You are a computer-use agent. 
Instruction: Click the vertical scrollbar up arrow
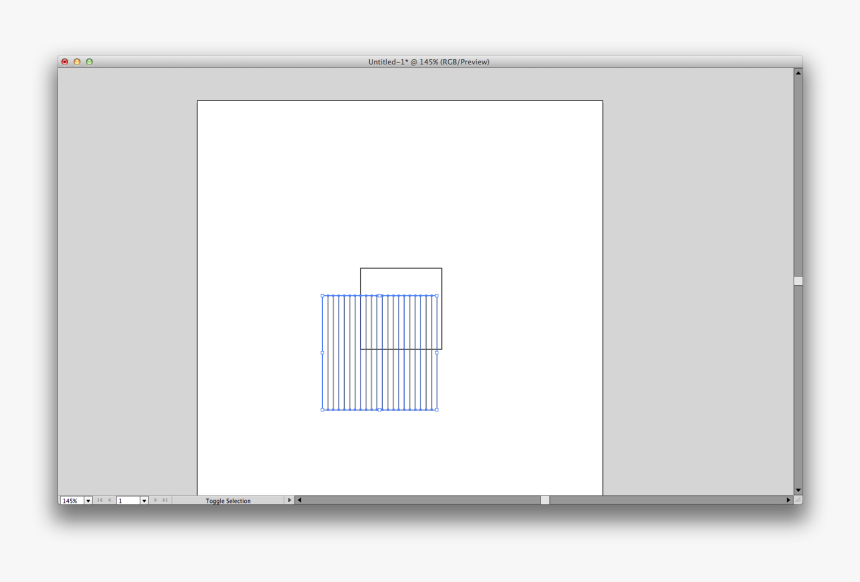point(798,73)
